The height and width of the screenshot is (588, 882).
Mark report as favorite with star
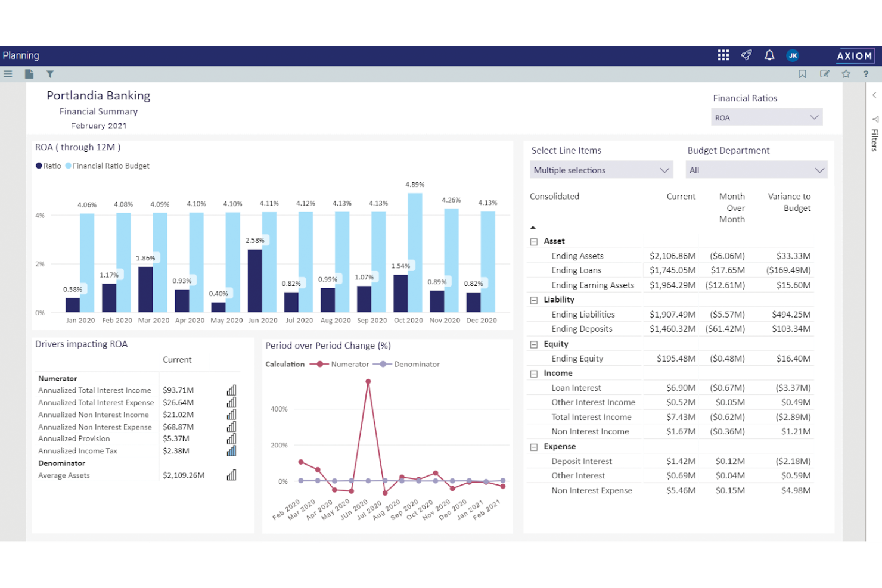[846, 74]
